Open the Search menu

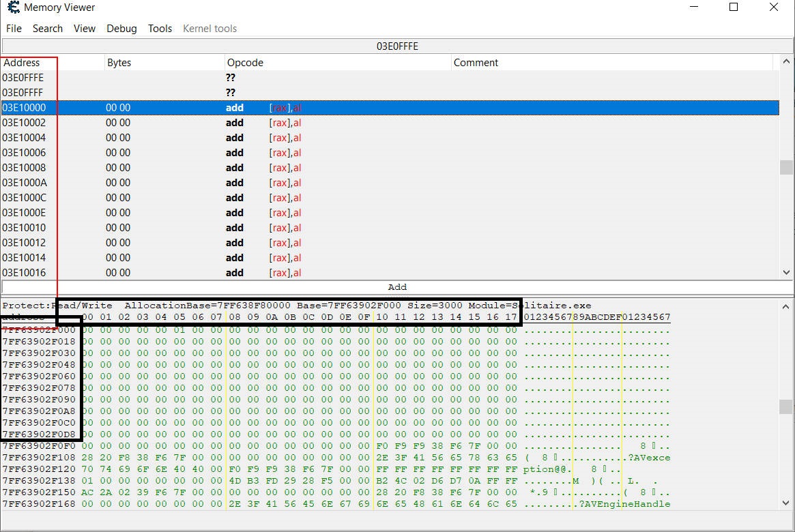click(48, 29)
